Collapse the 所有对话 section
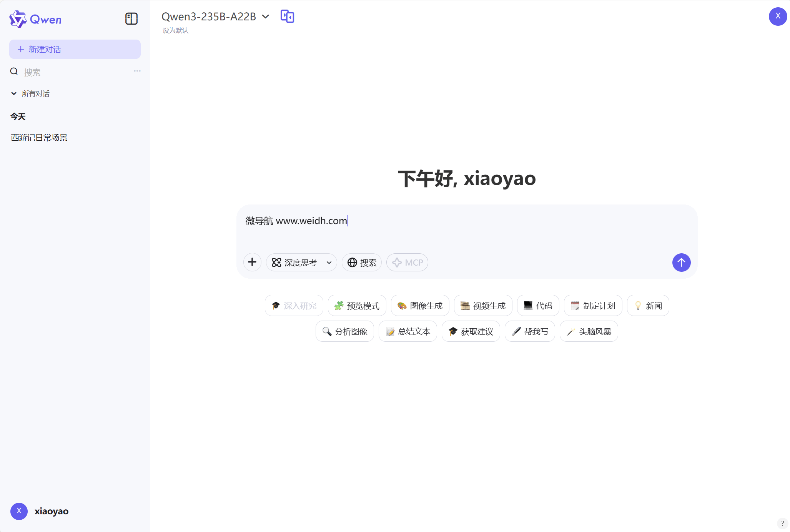Viewport: 790px width, 532px height. [x=30, y=93]
